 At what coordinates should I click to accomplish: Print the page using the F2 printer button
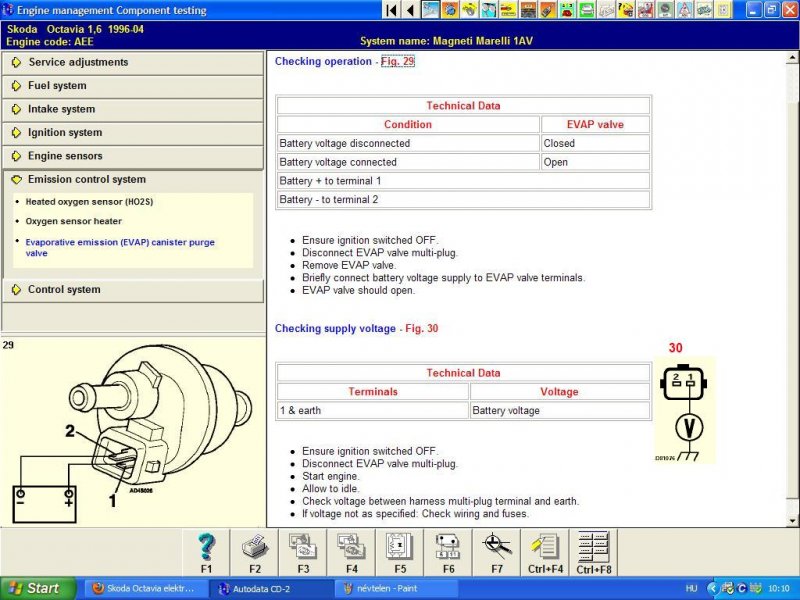click(255, 553)
